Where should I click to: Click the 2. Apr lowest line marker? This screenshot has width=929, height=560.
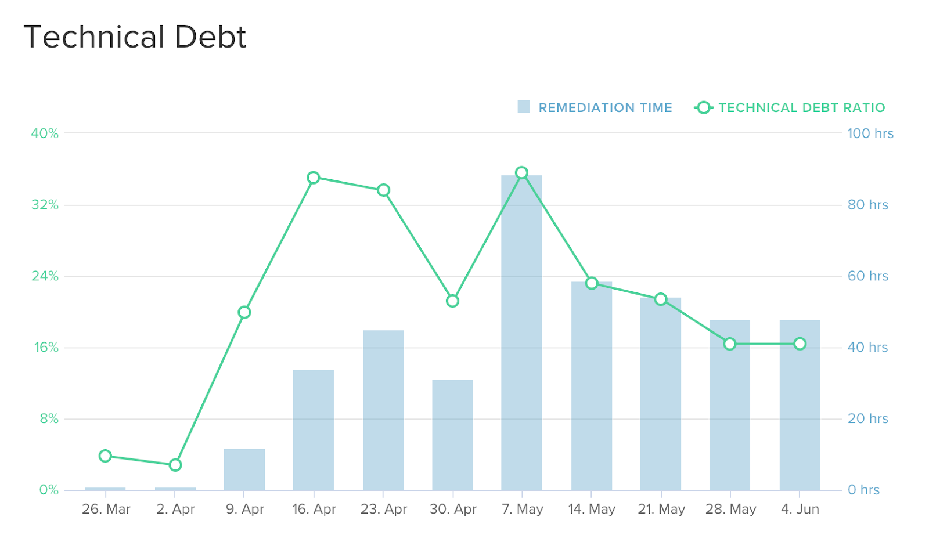[175, 465]
